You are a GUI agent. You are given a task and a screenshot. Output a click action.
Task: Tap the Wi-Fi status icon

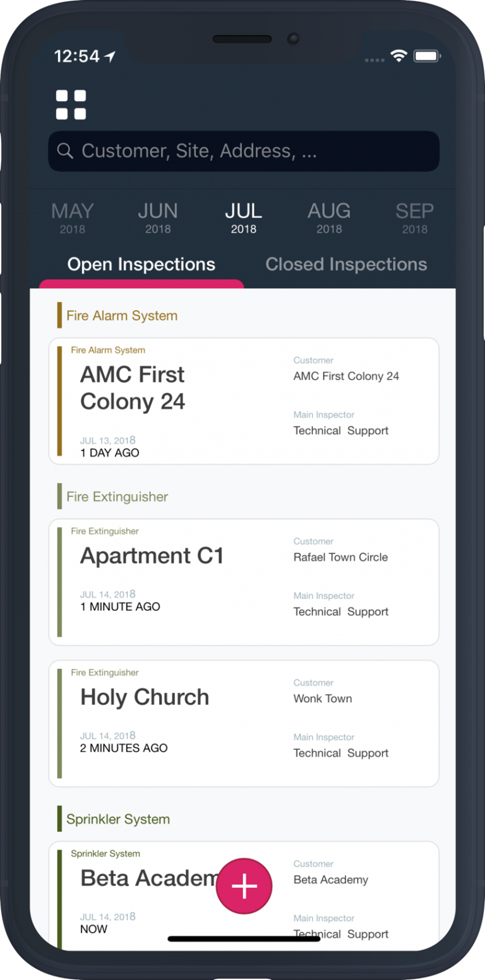pos(398,56)
